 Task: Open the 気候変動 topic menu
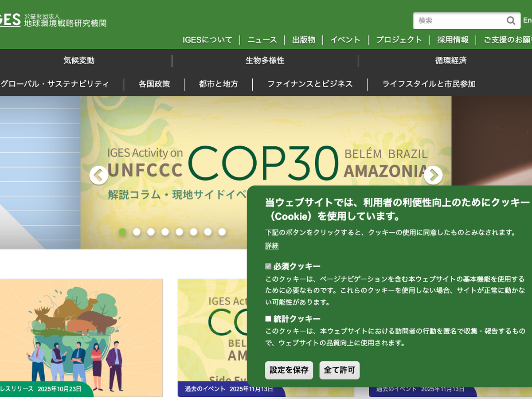(79, 61)
